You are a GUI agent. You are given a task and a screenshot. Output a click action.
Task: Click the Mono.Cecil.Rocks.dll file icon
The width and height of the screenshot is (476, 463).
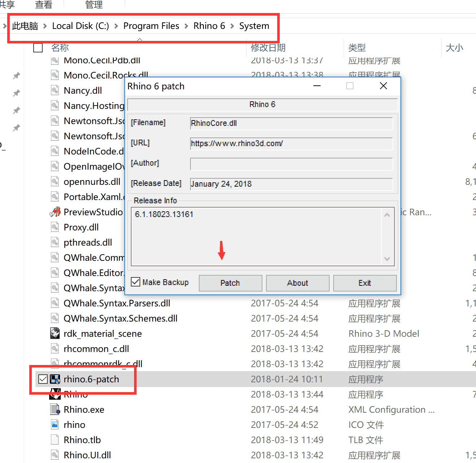pyautogui.click(x=55, y=75)
